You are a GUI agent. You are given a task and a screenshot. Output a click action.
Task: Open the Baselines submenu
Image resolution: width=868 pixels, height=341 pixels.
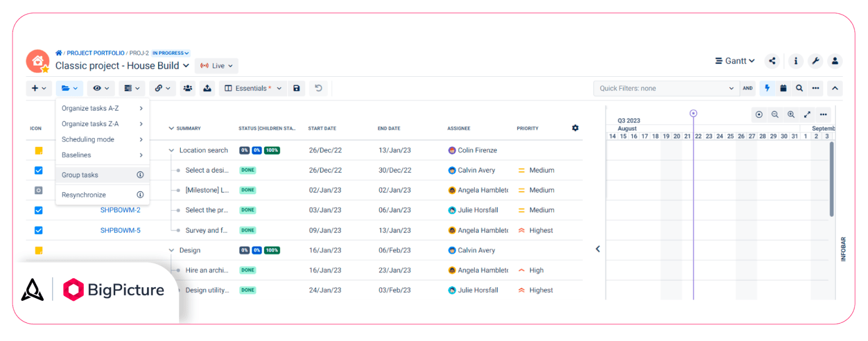102,155
